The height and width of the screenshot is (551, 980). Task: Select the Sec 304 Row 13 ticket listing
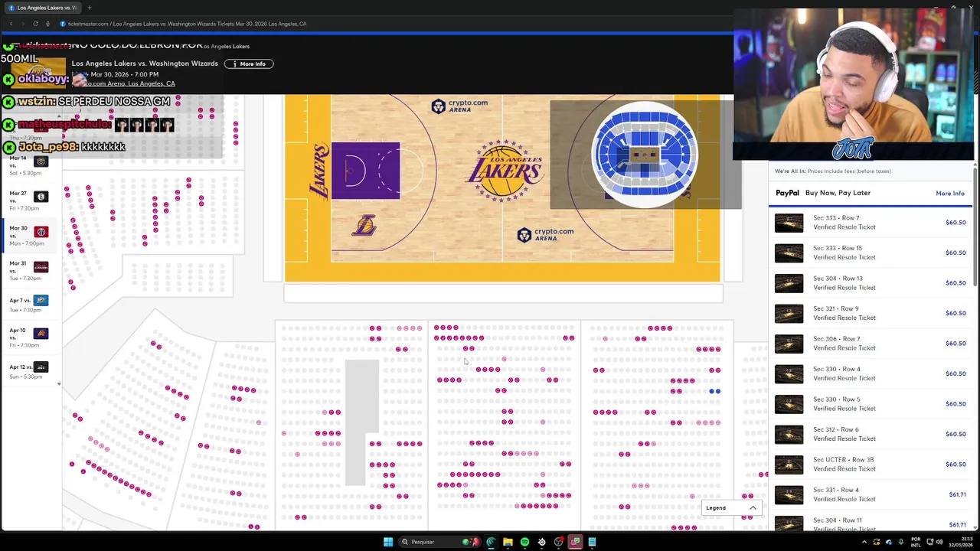click(871, 283)
